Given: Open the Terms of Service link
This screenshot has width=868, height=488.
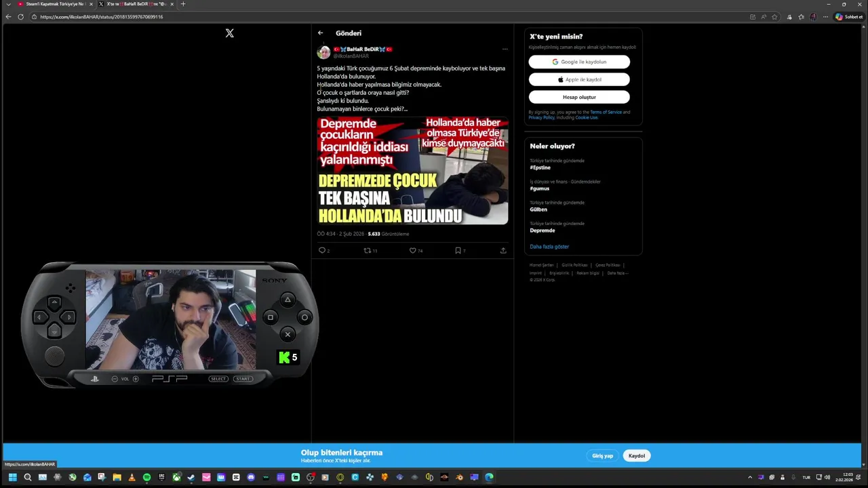Looking at the screenshot, I should tap(606, 112).
